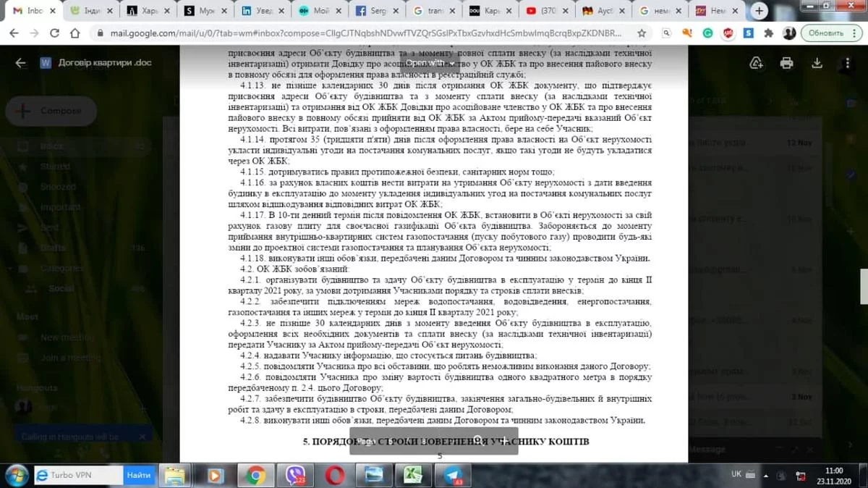Go back from document preview with the arrow
868x488 pixels.
(20, 63)
